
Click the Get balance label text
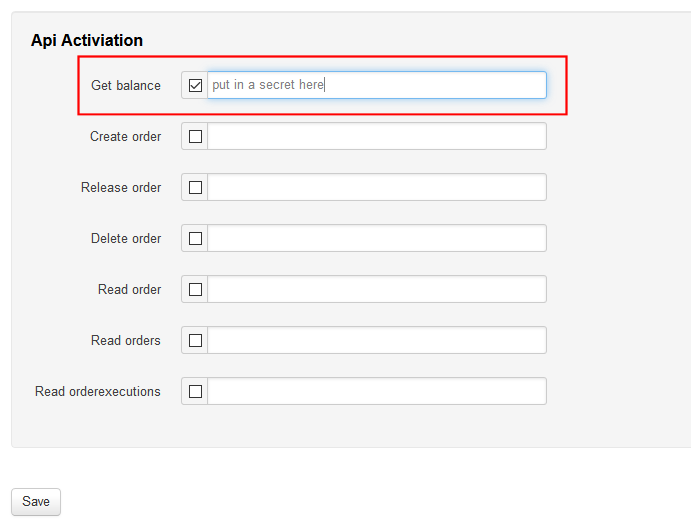pos(126,86)
